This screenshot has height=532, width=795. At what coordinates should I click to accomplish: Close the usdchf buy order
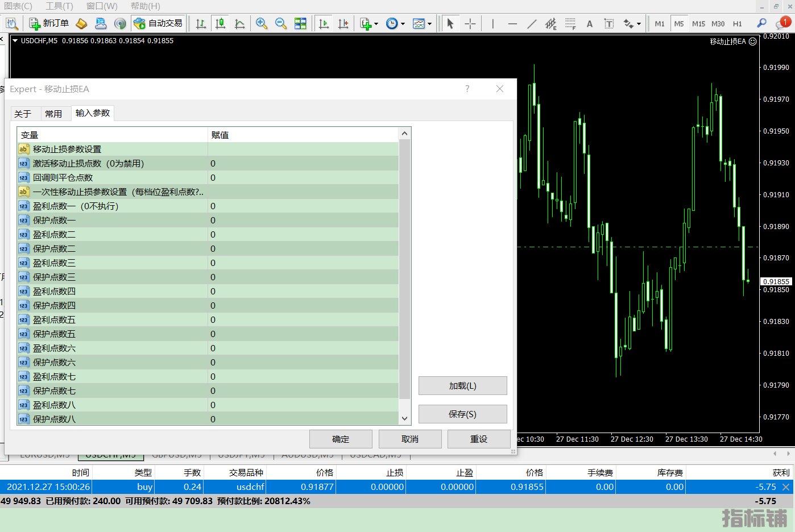pyautogui.click(x=786, y=487)
